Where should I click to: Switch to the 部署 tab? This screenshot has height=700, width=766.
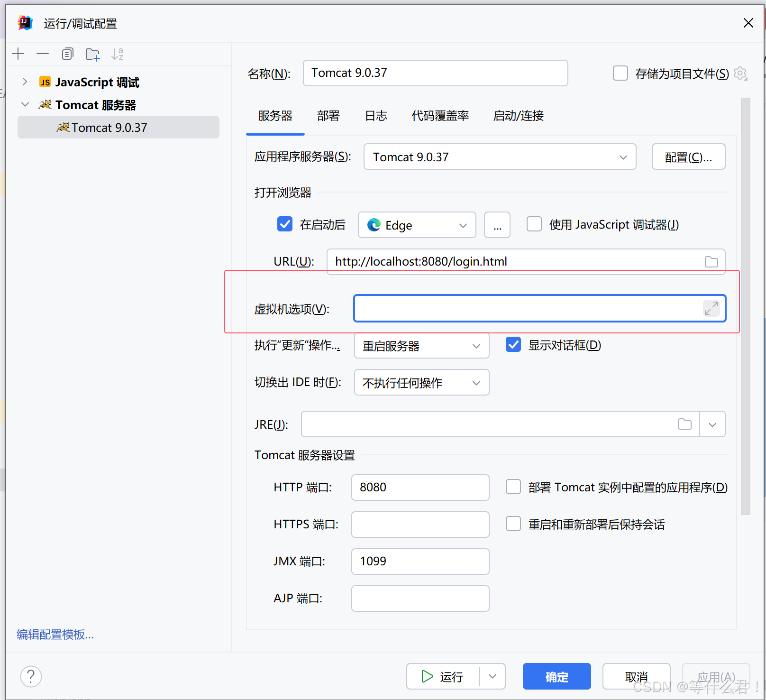(x=328, y=116)
